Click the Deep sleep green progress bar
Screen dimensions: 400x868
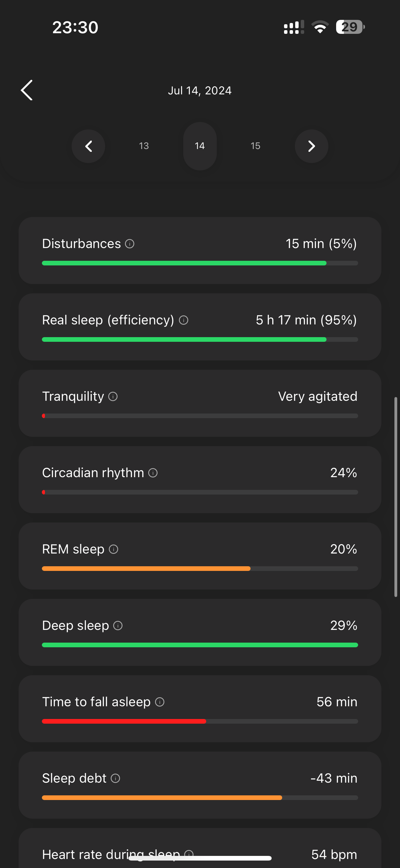pyautogui.click(x=200, y=645)
